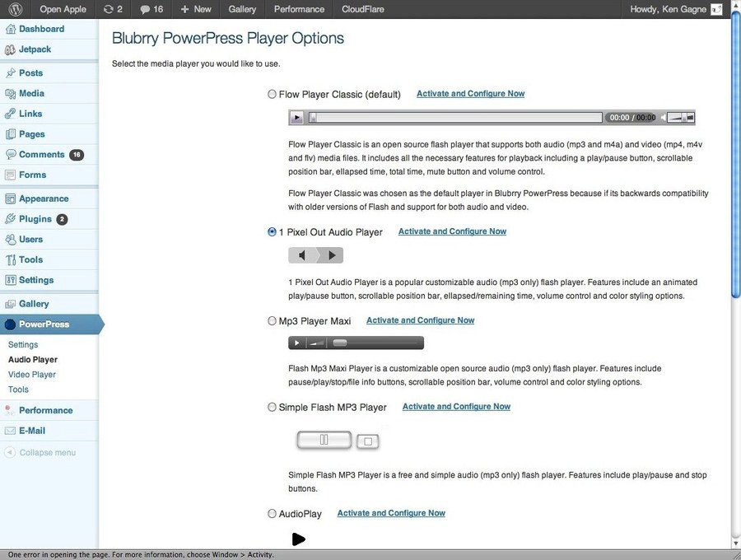Open Video Player submenu item

point(32,375)
